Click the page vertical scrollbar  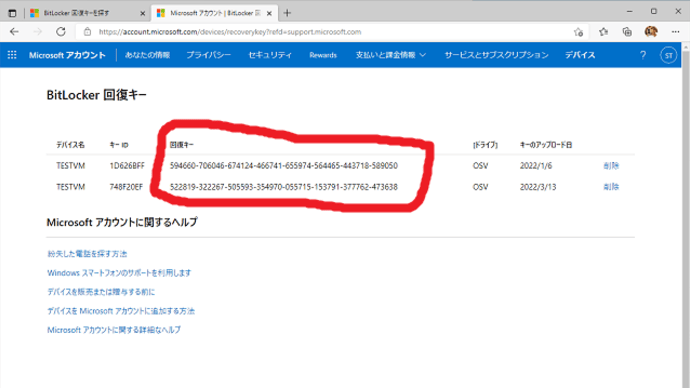[x=686, y=216]
